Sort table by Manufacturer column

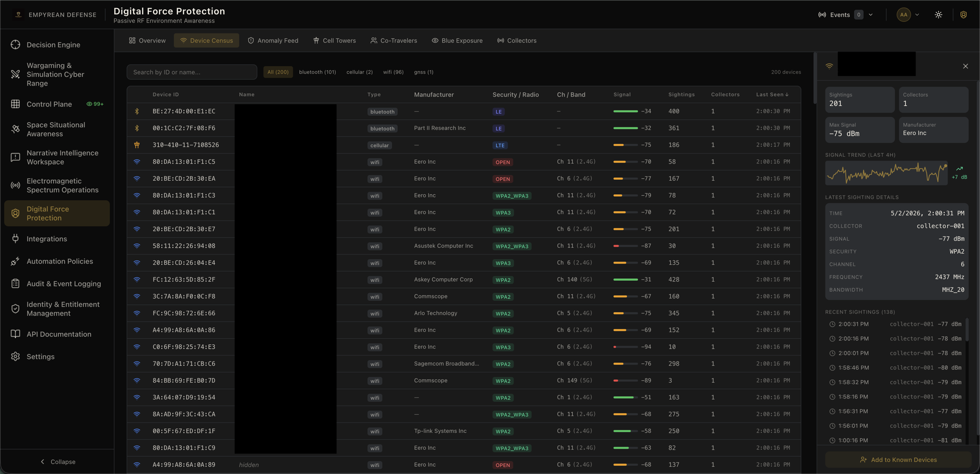pyautogui.click(x=434, y=95)
